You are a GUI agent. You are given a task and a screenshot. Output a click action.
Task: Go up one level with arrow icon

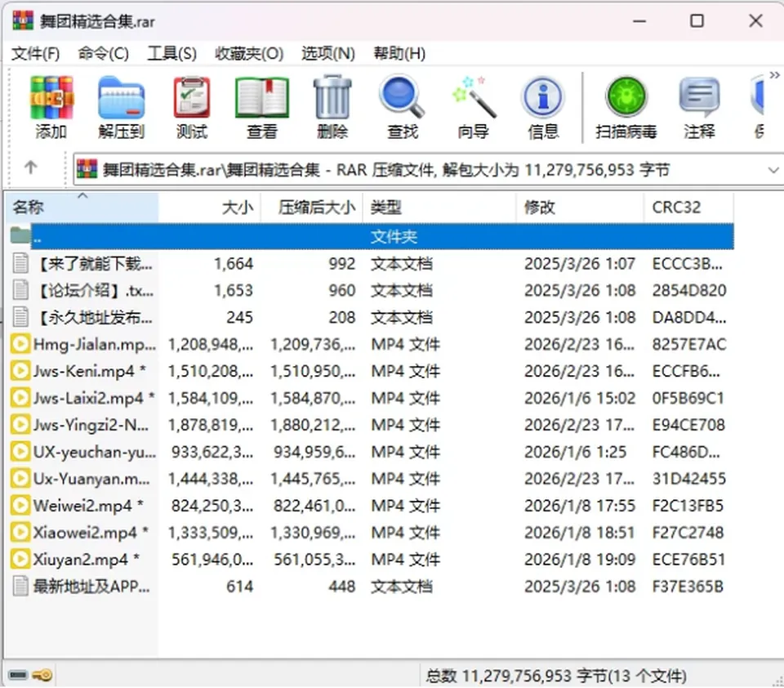pyautogui.click(x=30, y=168)
